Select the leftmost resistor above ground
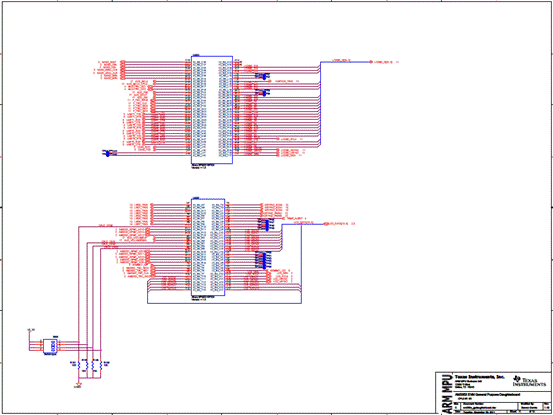 pyautogui.click(x=79, y=366)
